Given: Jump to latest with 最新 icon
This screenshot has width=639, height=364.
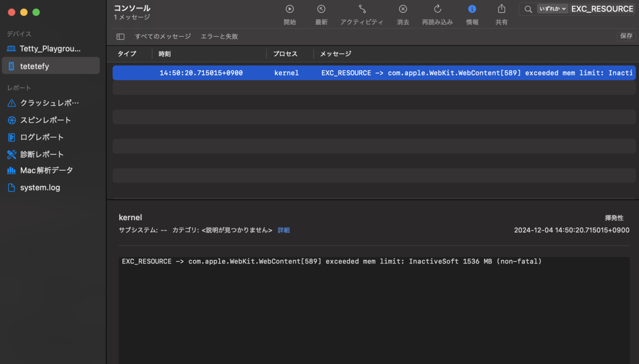Looking at the screenshot, I should (x=321, y=9).
